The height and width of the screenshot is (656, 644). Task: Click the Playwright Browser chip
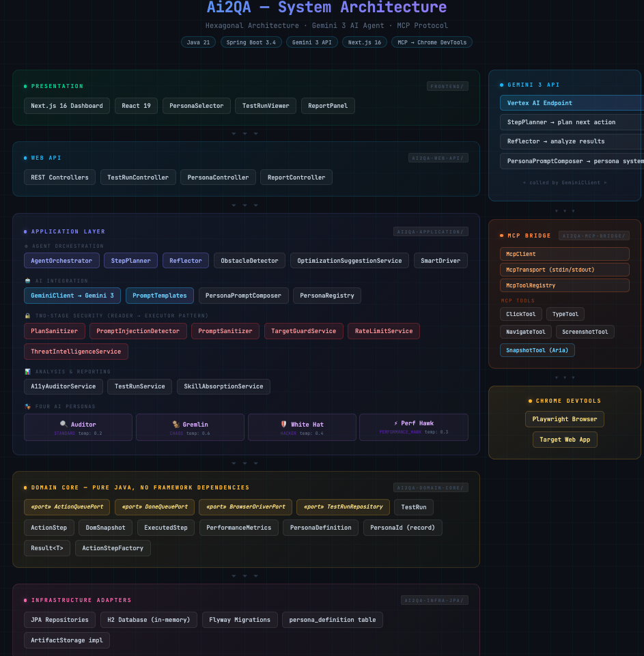565,419
